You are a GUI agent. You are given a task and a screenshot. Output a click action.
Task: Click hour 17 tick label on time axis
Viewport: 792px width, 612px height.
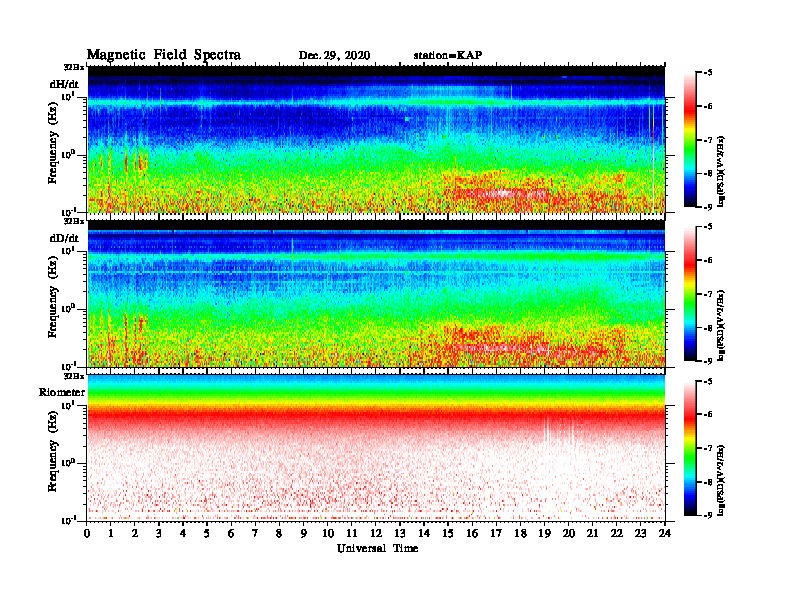(496, 533)
